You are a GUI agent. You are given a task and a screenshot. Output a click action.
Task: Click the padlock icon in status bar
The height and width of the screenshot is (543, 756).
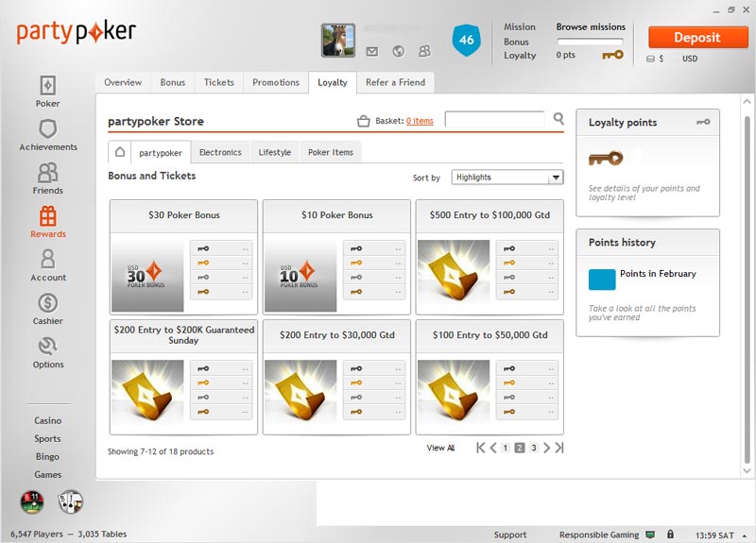click(670, 534)
